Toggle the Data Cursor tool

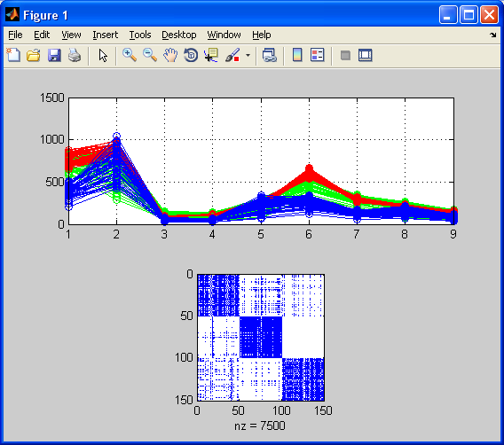211,55
